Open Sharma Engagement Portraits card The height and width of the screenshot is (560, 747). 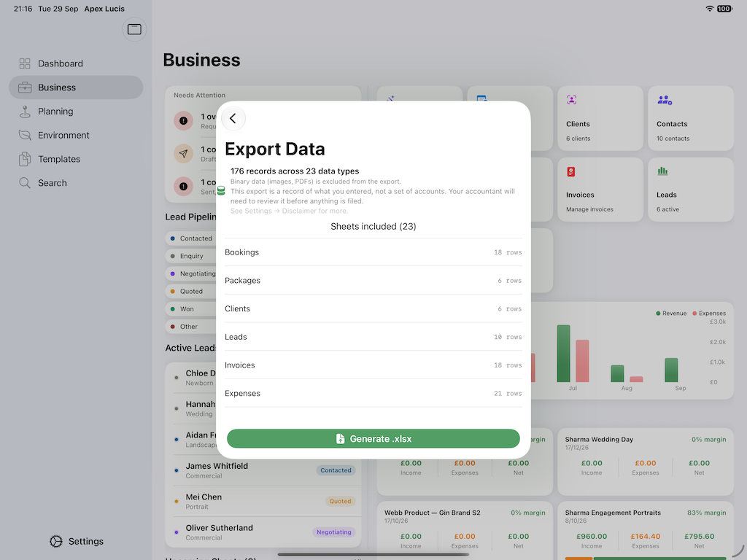646,530
